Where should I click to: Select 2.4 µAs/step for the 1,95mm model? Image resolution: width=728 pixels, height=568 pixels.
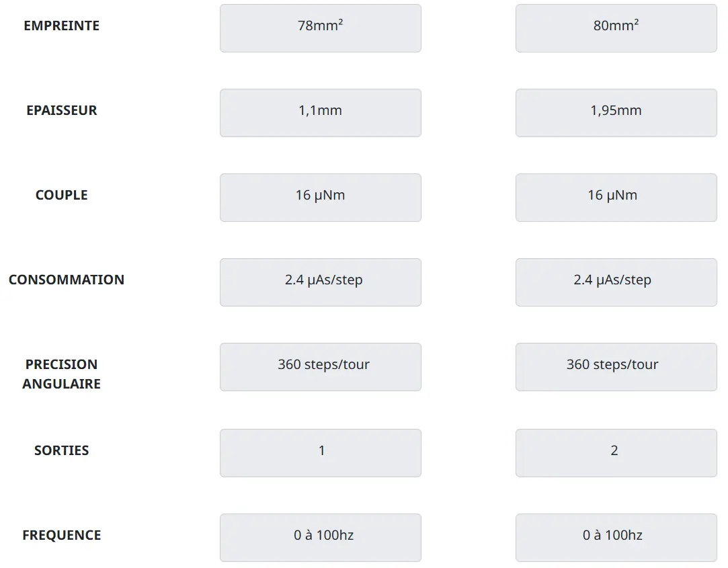616,282
